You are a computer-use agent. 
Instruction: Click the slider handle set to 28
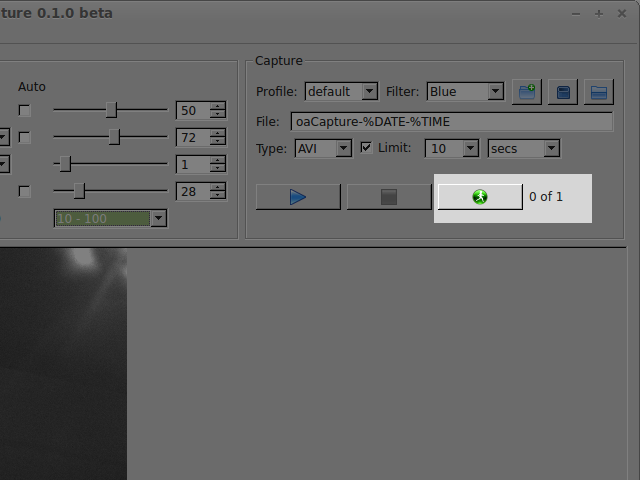[x=79, y=191]
